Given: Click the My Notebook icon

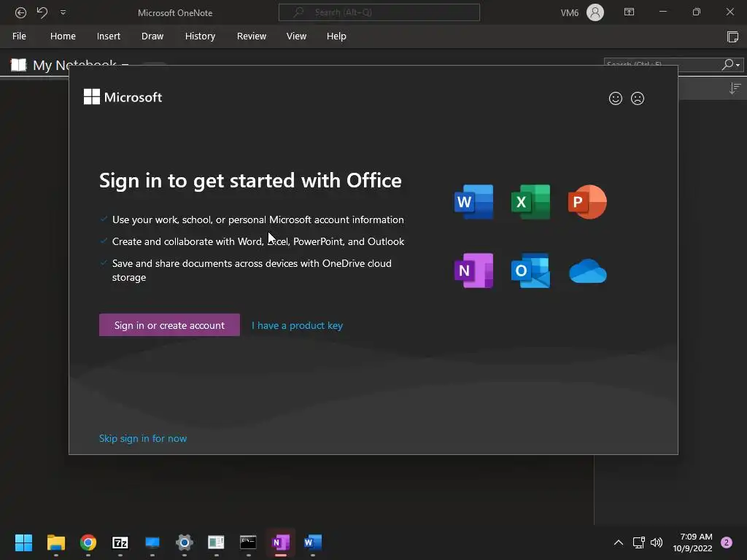Looking at the screenshot, I should [x=18, y=64].
